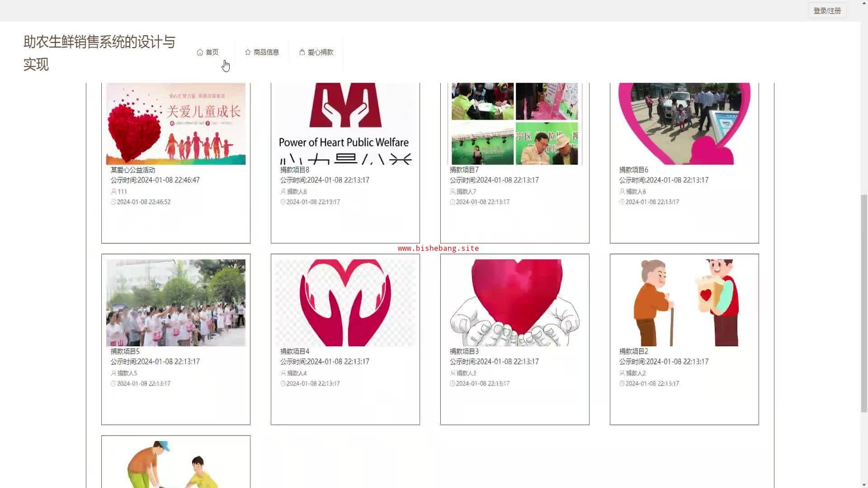Open the Power of Heart Public Welfare image
The height and width of the screenshot is (488, 868).
(x=345, y=123)
